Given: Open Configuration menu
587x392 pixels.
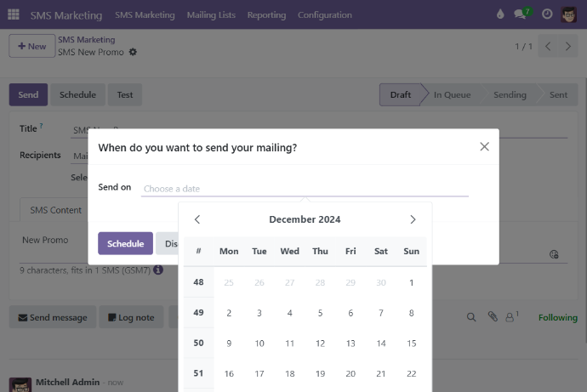Looking at the screenshot, I should [x=325, y=15].
